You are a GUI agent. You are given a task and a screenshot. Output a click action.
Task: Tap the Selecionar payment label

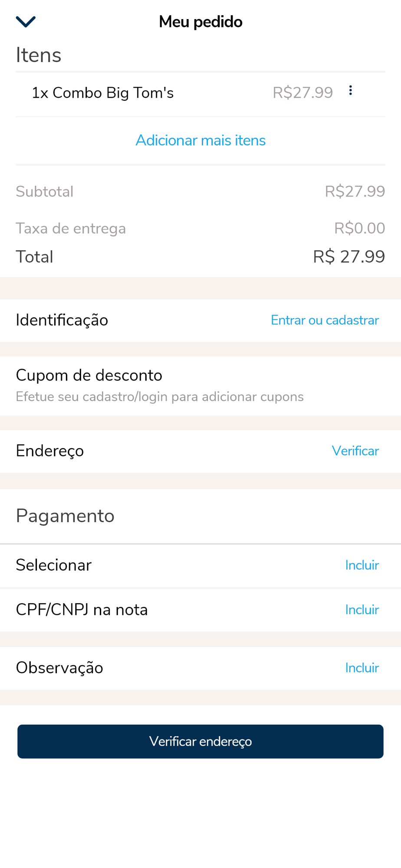tap(54, 565)
